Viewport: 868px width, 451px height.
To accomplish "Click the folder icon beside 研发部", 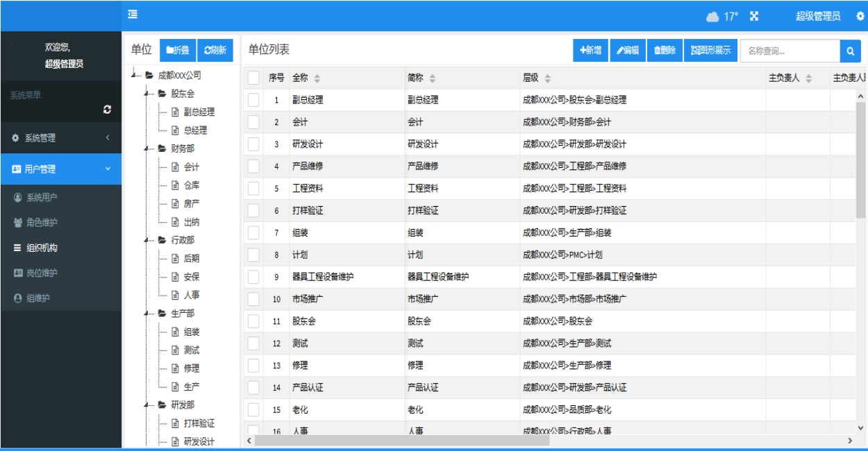I will coord(162,405).
